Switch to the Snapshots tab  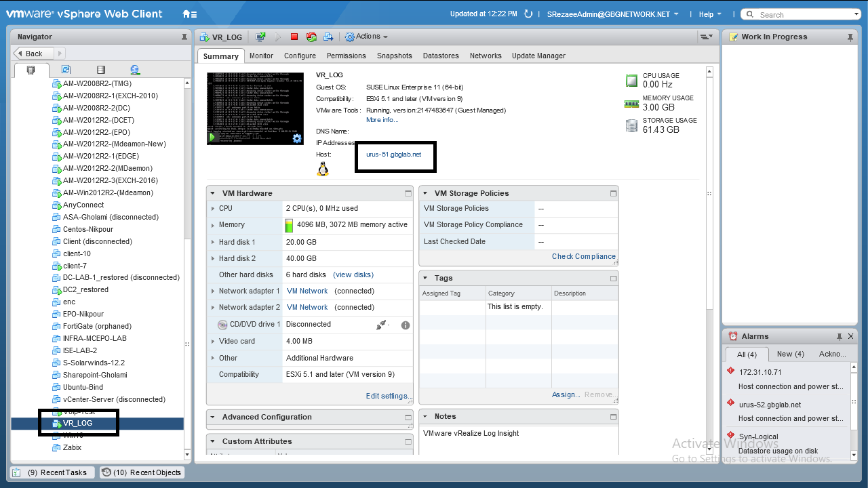point(394,56)
